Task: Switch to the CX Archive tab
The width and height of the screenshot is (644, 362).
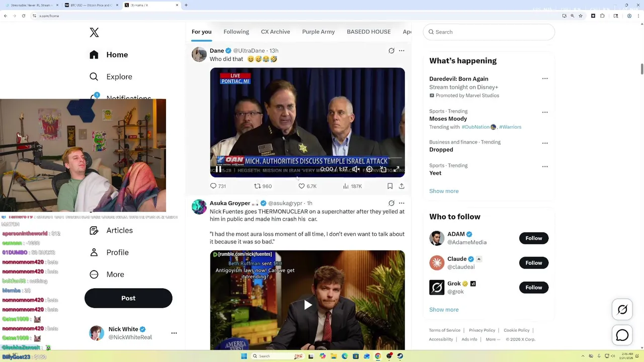Action: pyautogui.click(x=275, y=32)
